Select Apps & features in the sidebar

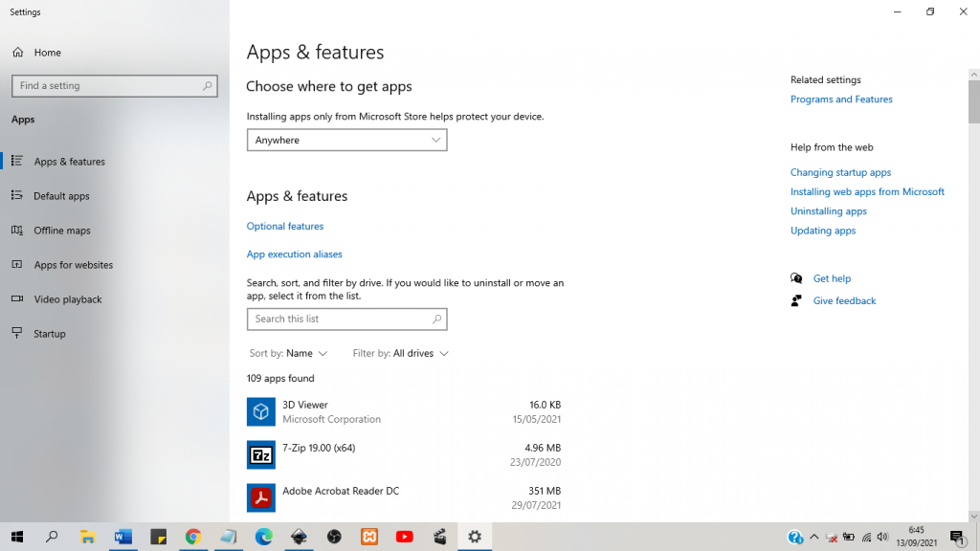click(69, 161)
